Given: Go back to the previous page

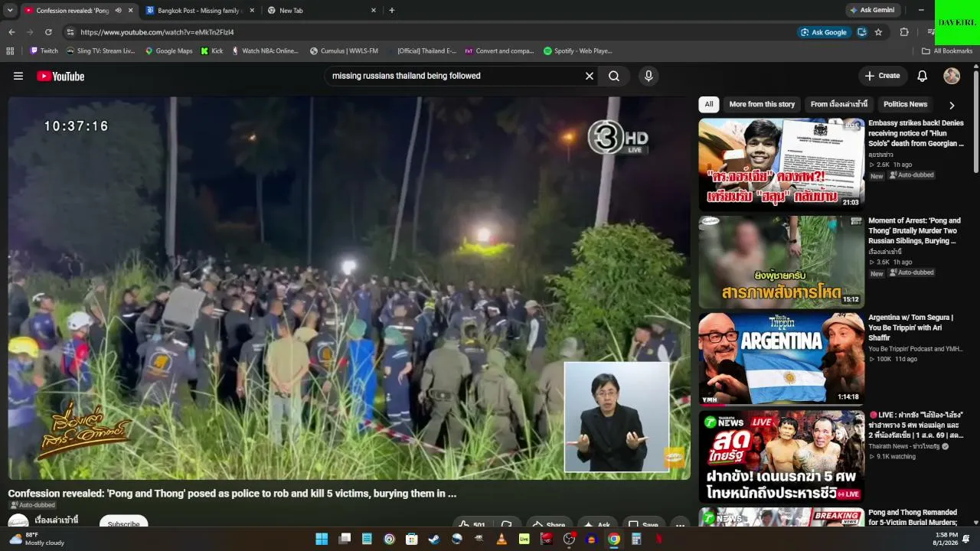Looking at the screenshot, I should 11,32.
